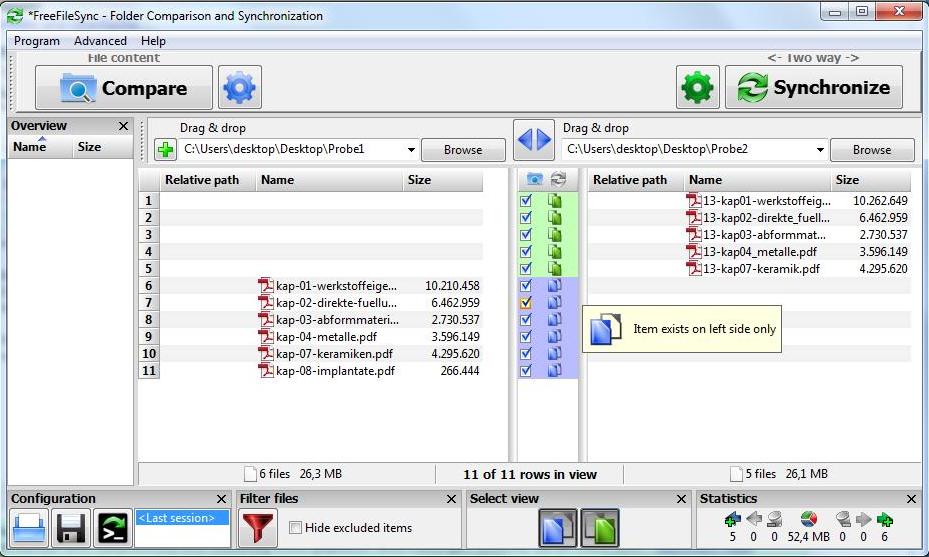This screenshot has width=929, height=557.
Task: Click size value 10.262.649
Action: [x=880, y=201]
